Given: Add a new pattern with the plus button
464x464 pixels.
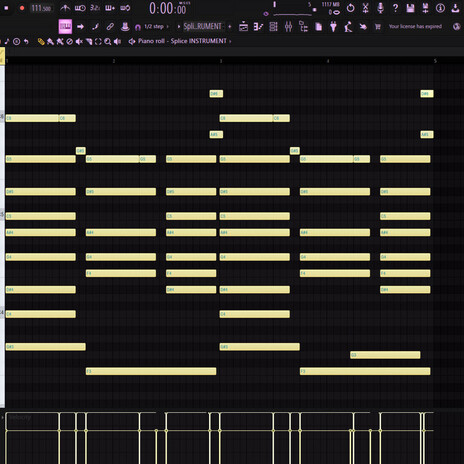Looking at the screenshot, I should click(230, 27).
